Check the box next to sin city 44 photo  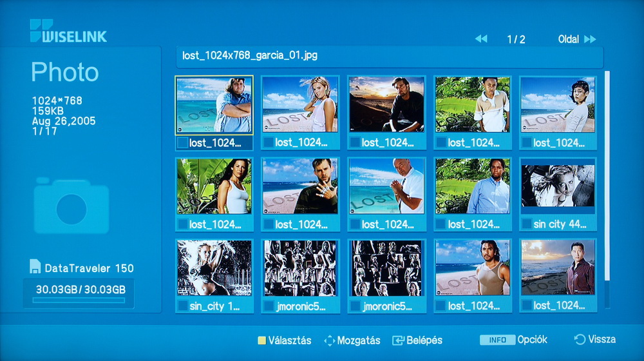tap(527, 224)
